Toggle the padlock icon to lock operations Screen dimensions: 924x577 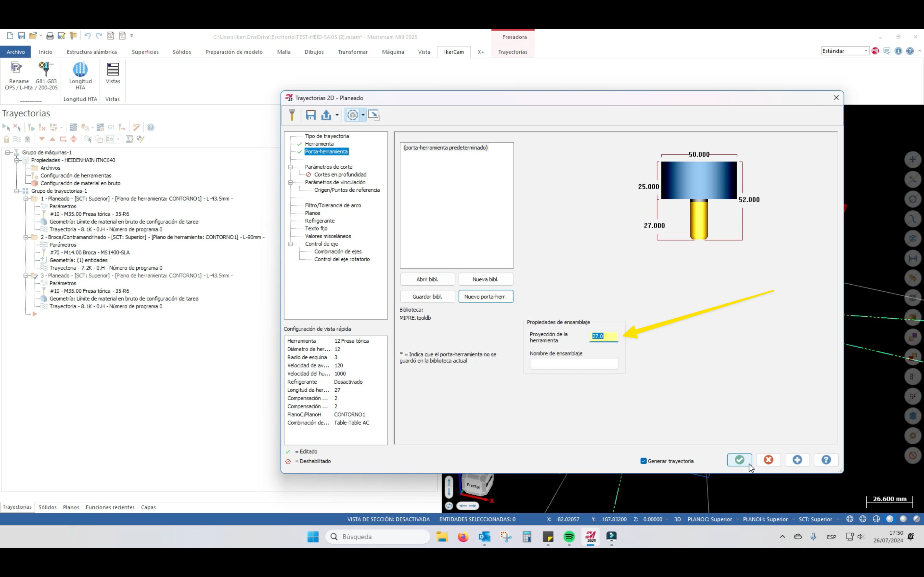(6, 139)
